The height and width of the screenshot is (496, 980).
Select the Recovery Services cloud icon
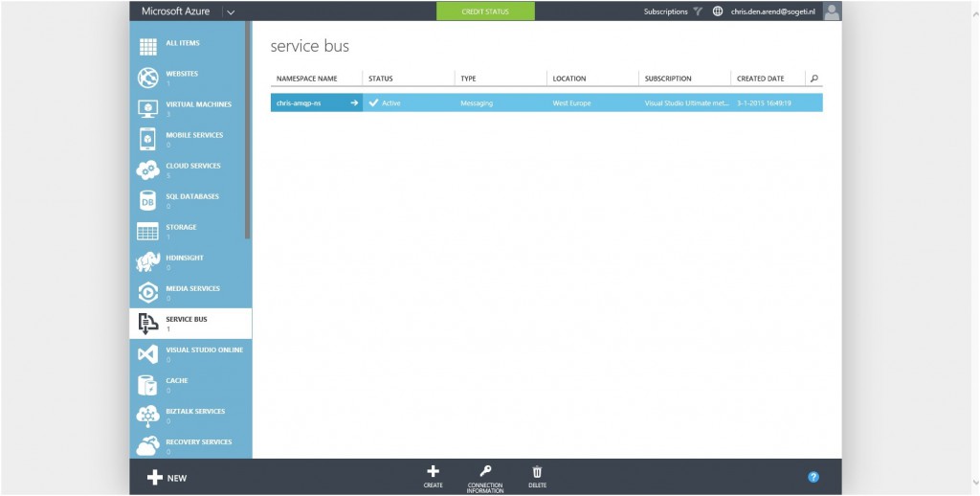pos(148,446)
